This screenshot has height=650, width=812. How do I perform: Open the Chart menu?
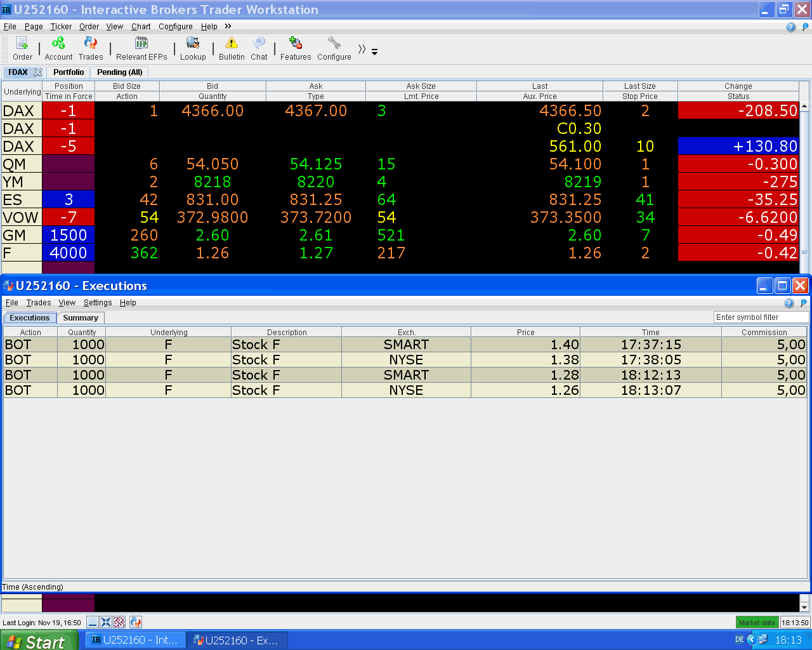[141, 27]
